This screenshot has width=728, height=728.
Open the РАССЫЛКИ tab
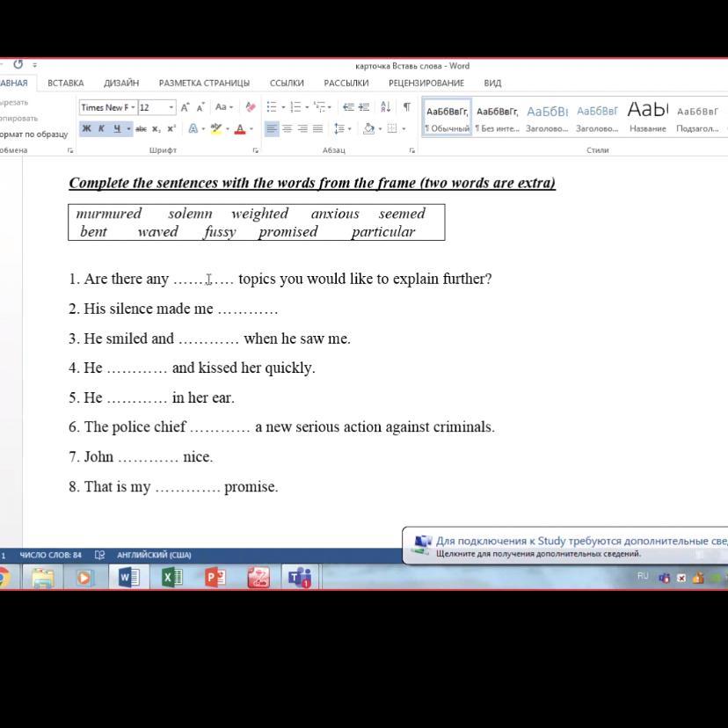pyautogui.click(x=346, y=84)
